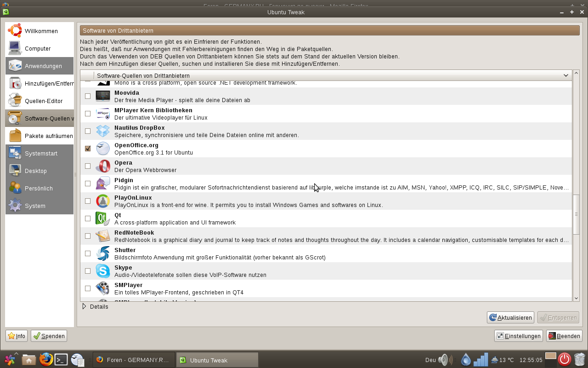Enable the Moovida source checkbox
The height and width of the screenshot is (368, 588).
pyautogui.click(x=88, y=96)
